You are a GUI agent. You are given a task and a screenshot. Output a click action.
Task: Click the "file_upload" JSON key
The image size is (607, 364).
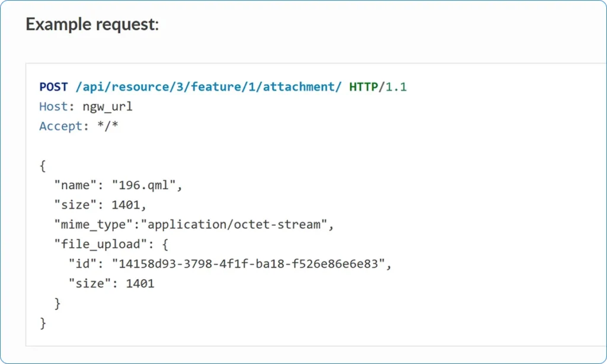(97, 244)
